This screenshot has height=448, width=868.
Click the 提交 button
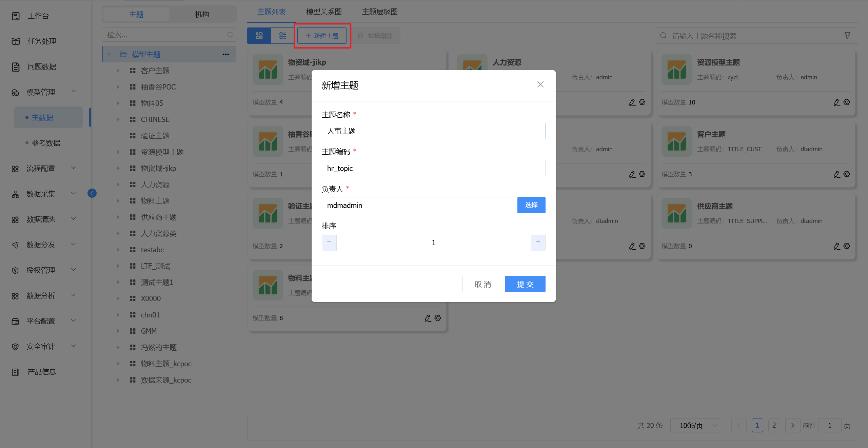(525, 284)
